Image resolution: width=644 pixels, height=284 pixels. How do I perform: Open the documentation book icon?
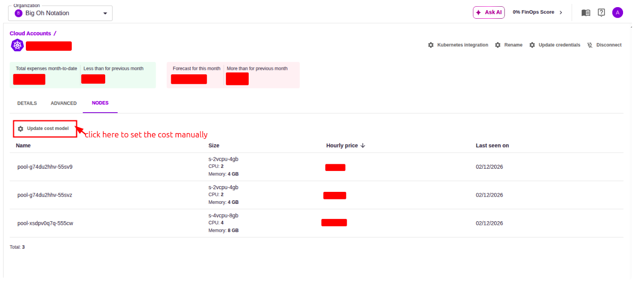pyautogui.click(x=586, y=12)
